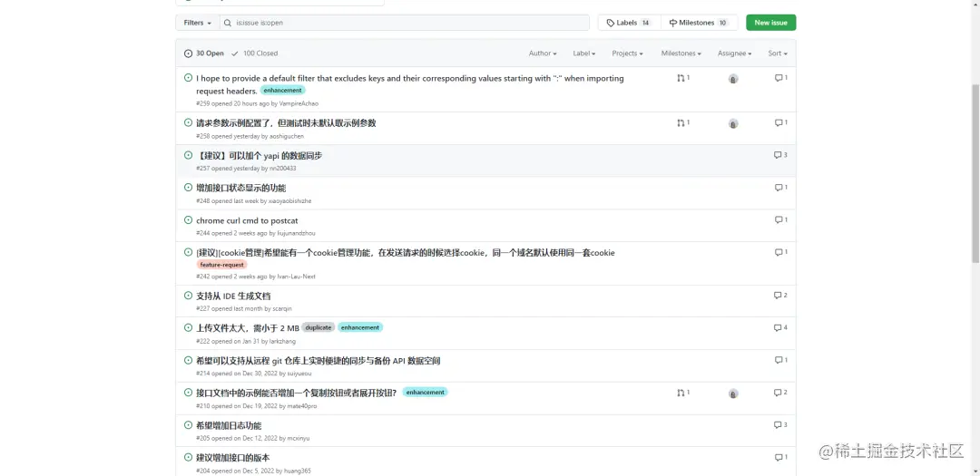Viewport: 980px width, 476px height.
Task: Open the Milestones 10 page
Action: [x=699, y=23]
